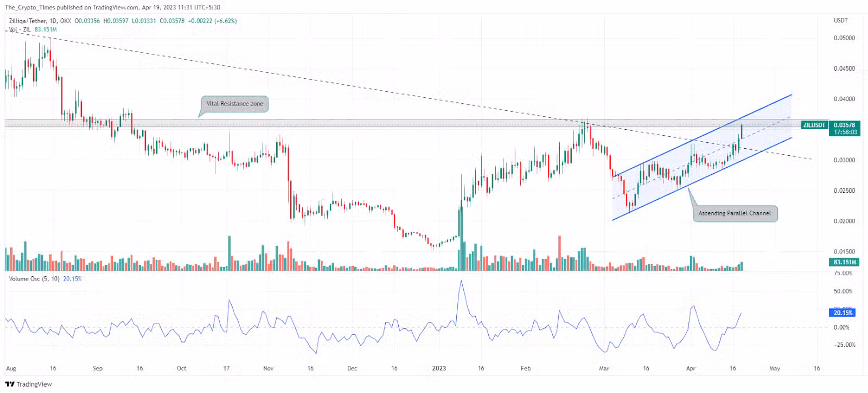Click the May label on time axis
The height and width of the screenshot is (393, 868).
click(x=775, y=369)
